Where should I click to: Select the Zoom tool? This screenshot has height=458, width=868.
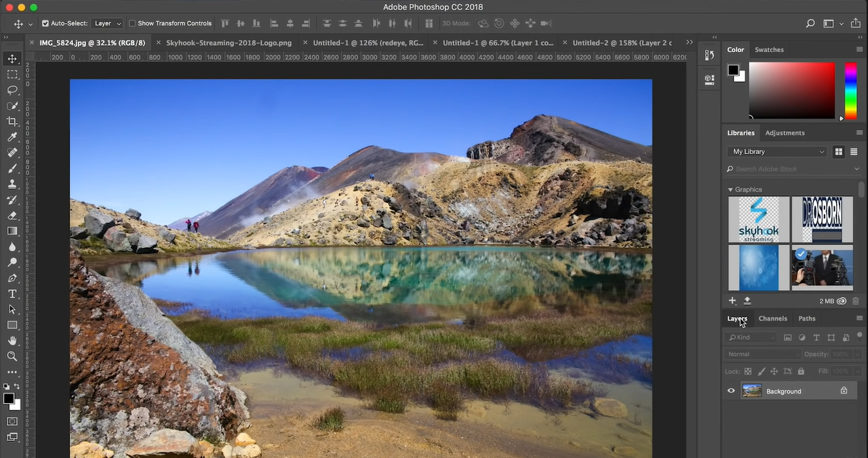pos(12,356)
